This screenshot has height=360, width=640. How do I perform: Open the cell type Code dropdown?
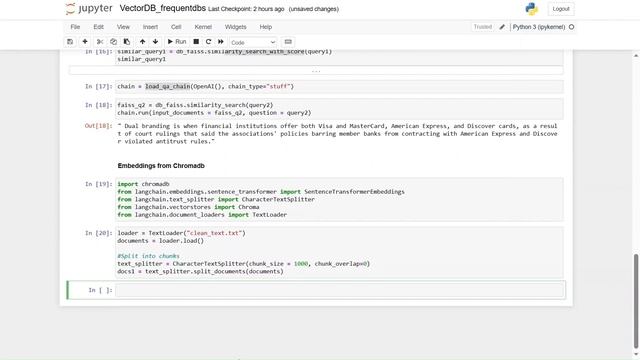[x=253, y=42]
